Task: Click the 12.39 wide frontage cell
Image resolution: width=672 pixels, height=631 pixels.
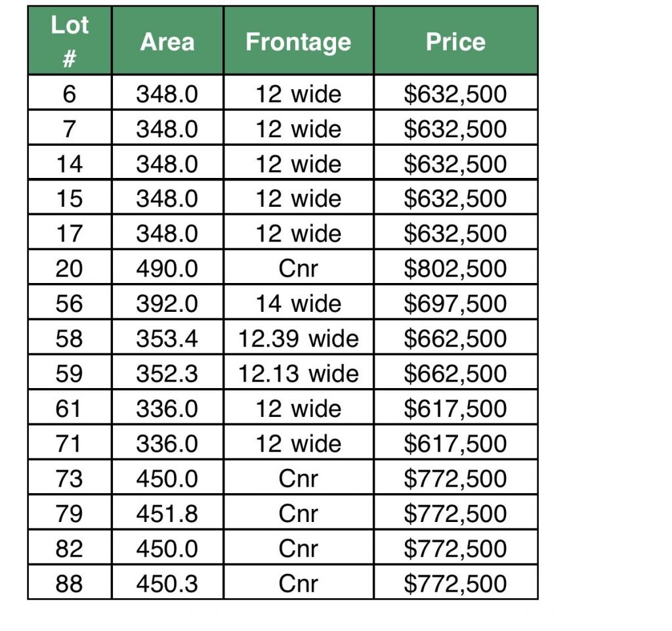Action: [298, 338]
